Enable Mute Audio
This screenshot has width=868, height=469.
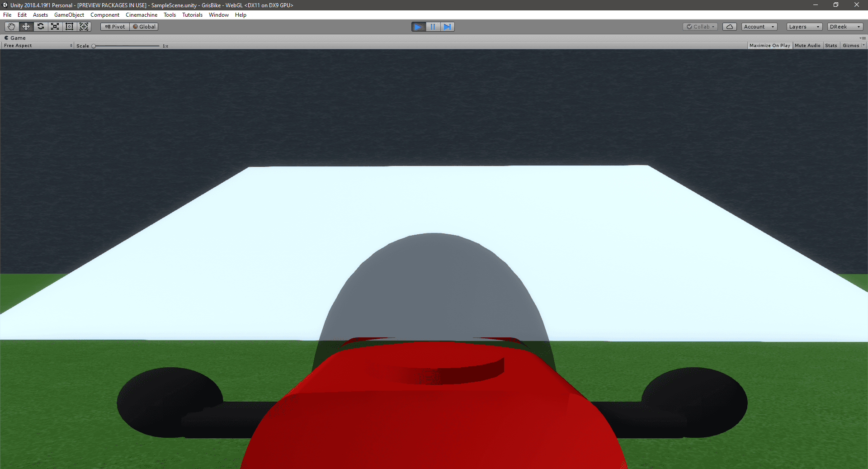(807, 45)
